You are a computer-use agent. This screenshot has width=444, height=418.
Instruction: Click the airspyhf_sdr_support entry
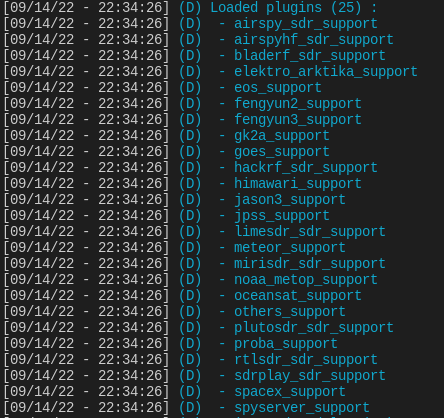click(x=314, y=40)
